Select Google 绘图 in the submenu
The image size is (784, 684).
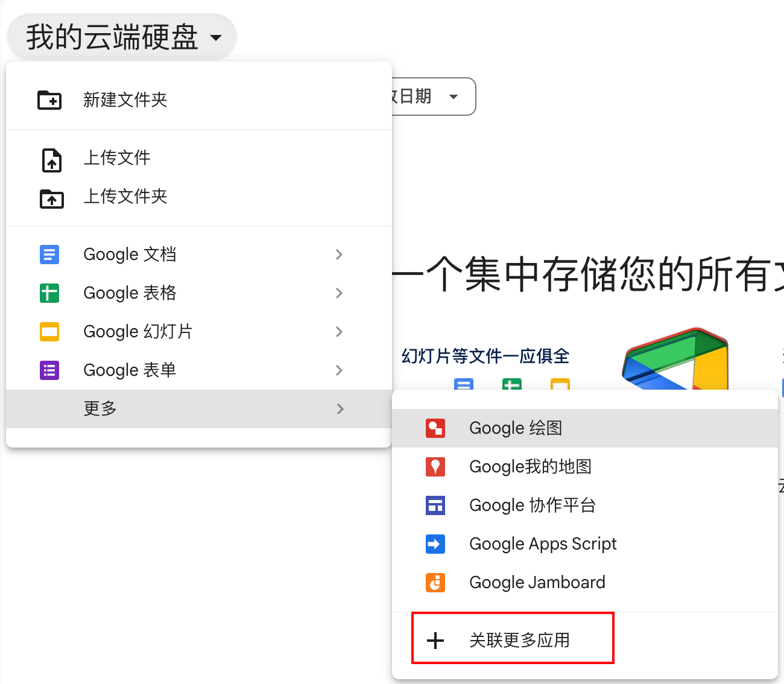[585, 428]
